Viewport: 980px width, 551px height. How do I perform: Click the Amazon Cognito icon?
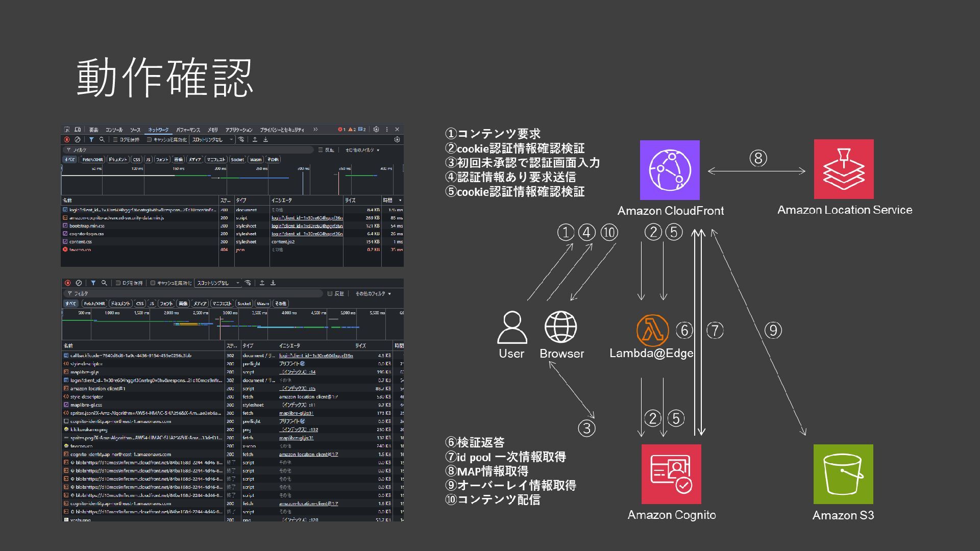pos(671,474)
